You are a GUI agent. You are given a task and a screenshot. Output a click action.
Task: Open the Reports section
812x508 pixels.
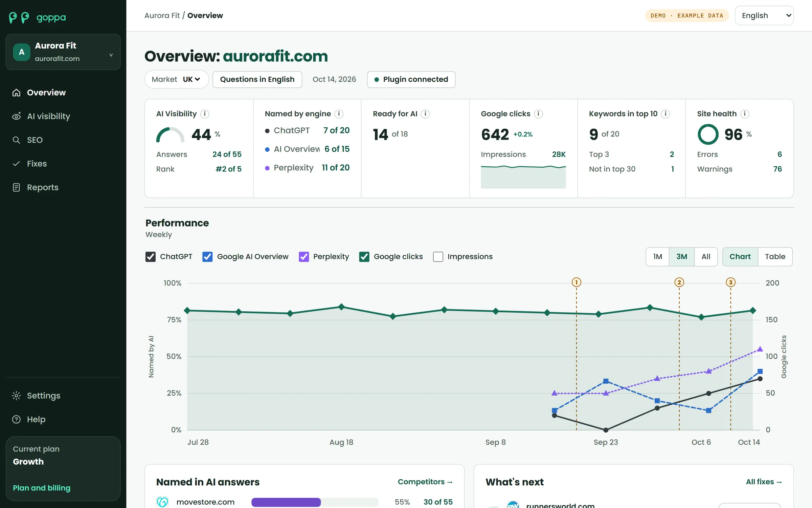pyautogui.click(x=43, y=187)
